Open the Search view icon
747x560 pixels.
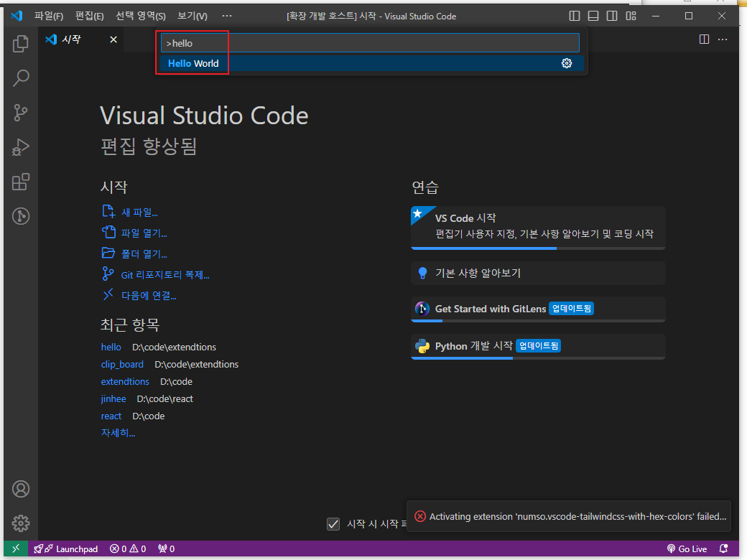click(x=21, y=78)
